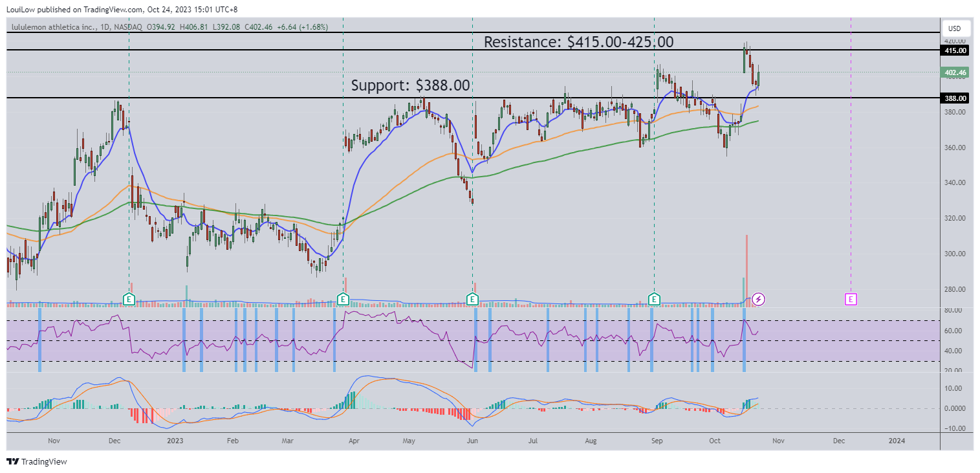The width and height of the screenshot is (980, 473).
Task: Click the Nov label right after Oct
Action: pyautogui.click(x=778, y=441)
